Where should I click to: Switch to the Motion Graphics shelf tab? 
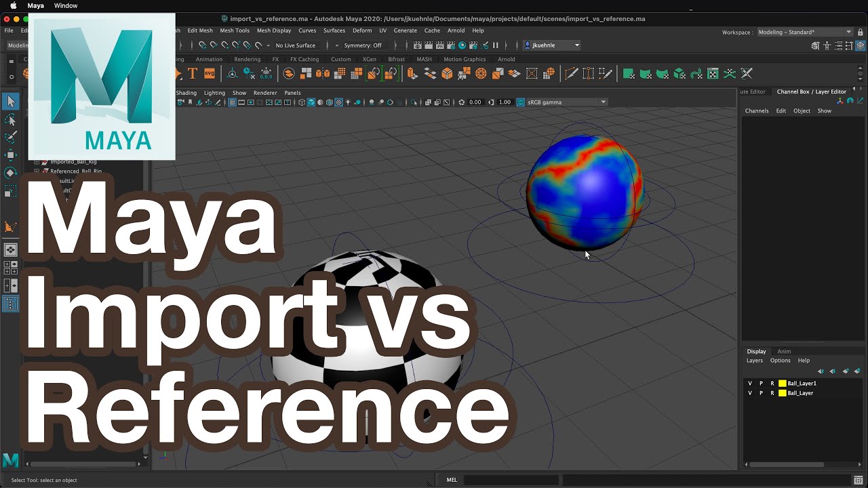point(465,60)
